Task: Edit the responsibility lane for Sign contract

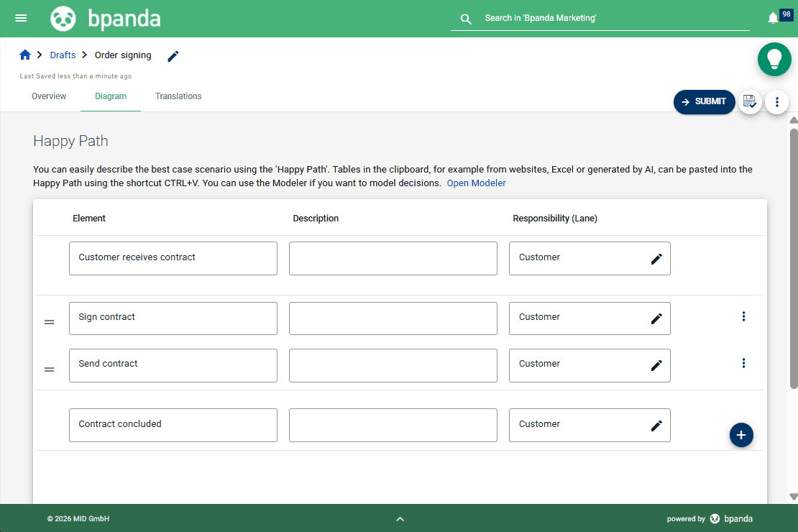Action: click(x=656, y=316)
